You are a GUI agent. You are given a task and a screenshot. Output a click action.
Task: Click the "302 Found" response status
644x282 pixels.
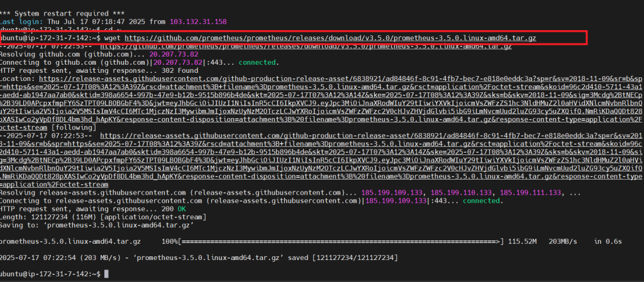(181, 70)
